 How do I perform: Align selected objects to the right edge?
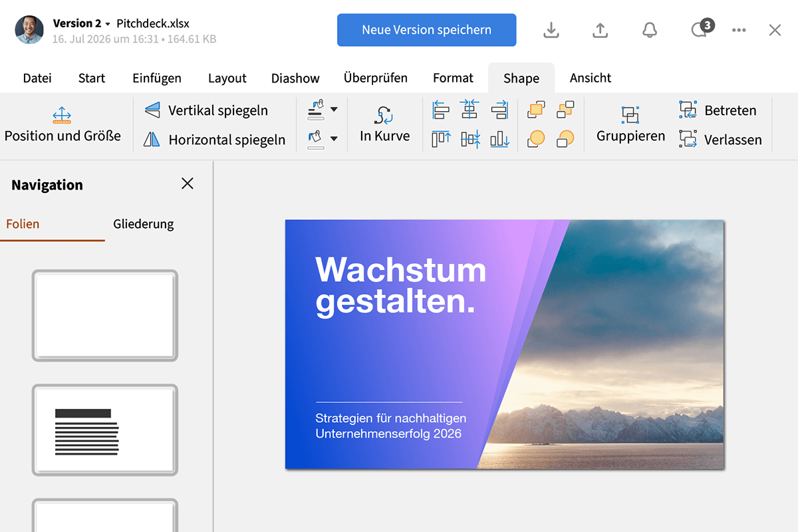[x=499, y=110]
